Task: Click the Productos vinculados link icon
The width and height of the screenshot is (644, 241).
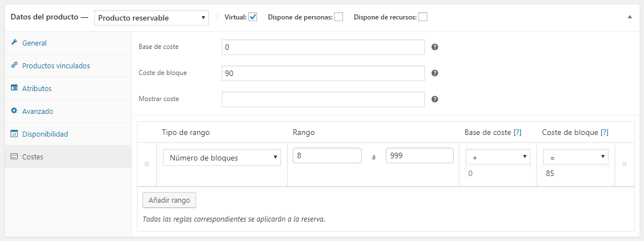Action: [x=14, y=65]
